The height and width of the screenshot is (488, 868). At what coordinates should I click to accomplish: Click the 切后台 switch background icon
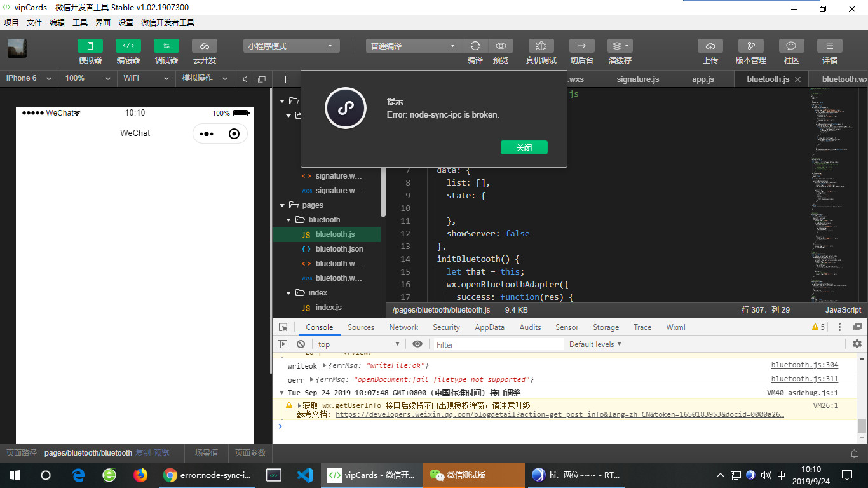tap(581, 46)
